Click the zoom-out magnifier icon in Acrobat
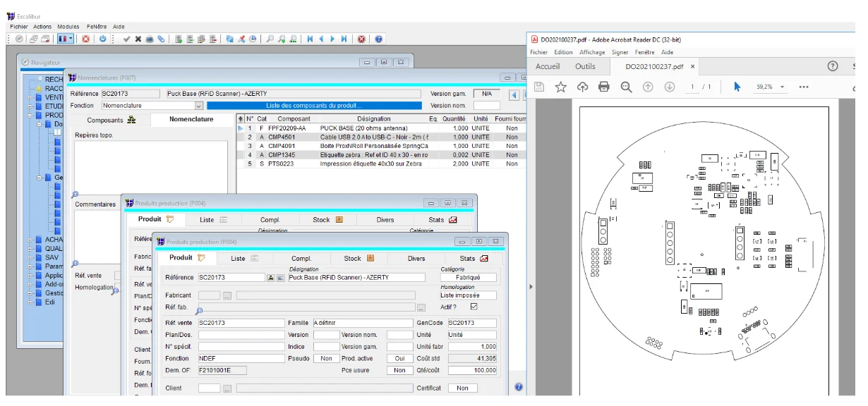This screenshot has height=406, width=868. click(x=626, y=87)
